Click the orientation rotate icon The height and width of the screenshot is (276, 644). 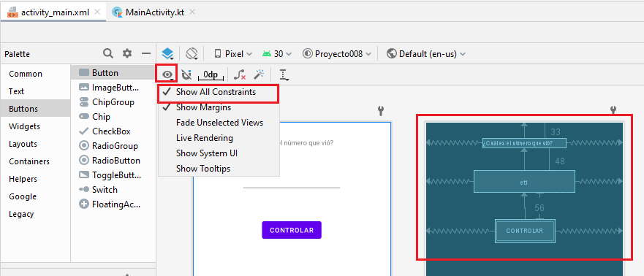192,54
